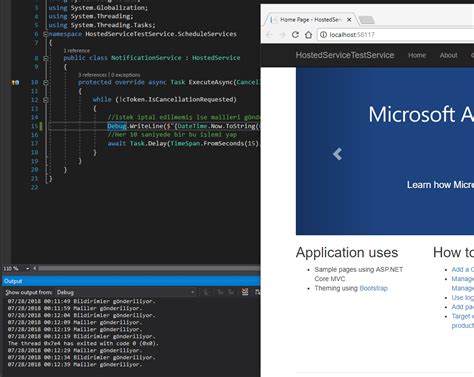474x377 pixels.
Task: Click the '3 references' CodeLens above ExecuteAsync
Action: click(x=92, y=75)
